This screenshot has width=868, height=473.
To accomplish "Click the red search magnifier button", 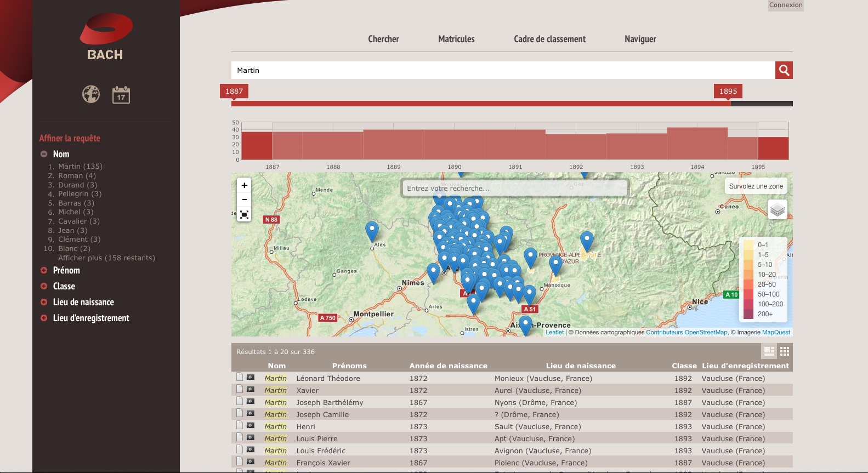I will click(784, 70).
